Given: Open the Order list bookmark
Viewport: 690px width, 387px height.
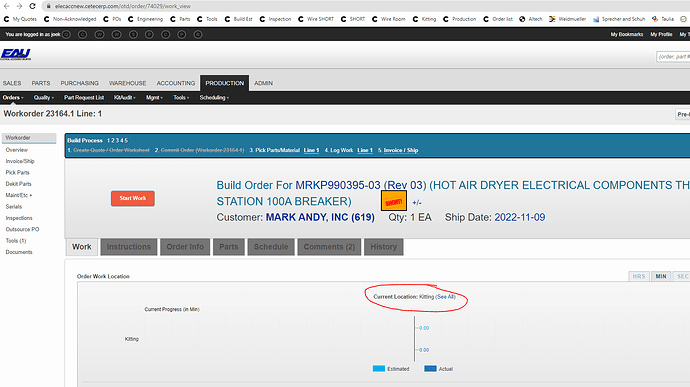Looking at the screenshot, I should (x=498, y=19).
